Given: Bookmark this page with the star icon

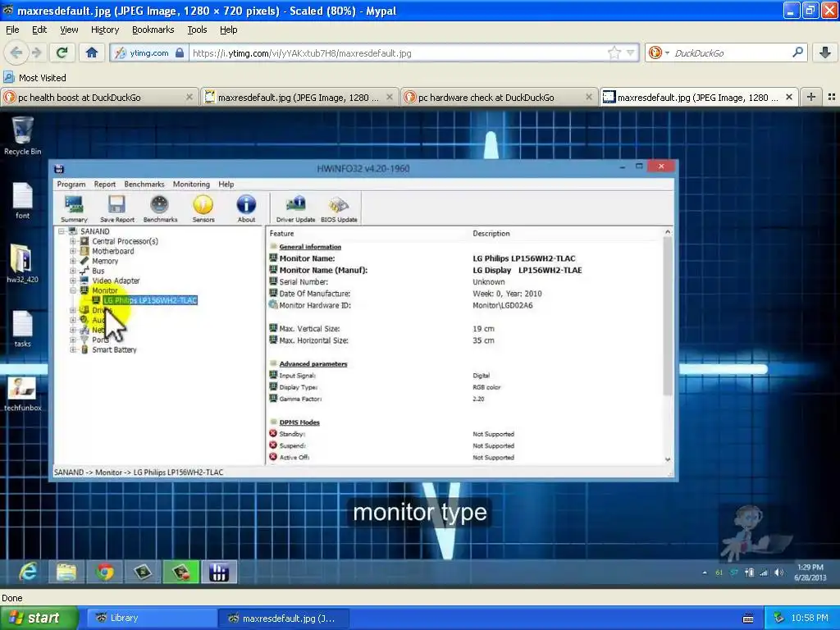Looking at the screenshot, I should tap(614, 52).
